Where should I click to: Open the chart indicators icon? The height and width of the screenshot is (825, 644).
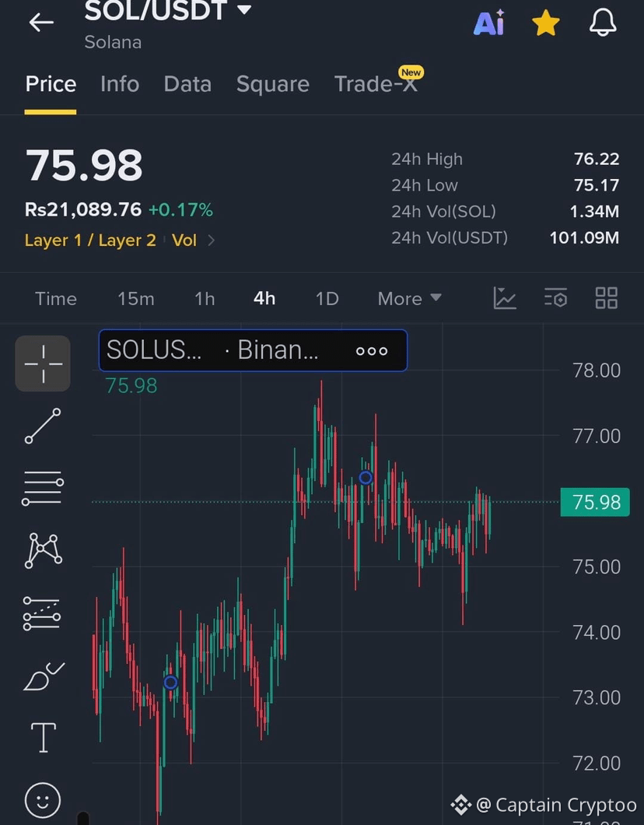[x=505, y=298]
